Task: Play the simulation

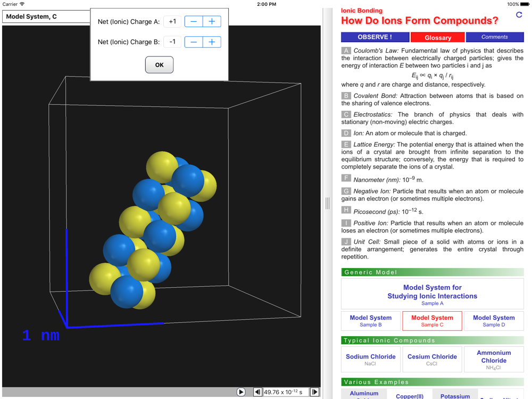Action: pyautogui.click(x=241, y=392)
